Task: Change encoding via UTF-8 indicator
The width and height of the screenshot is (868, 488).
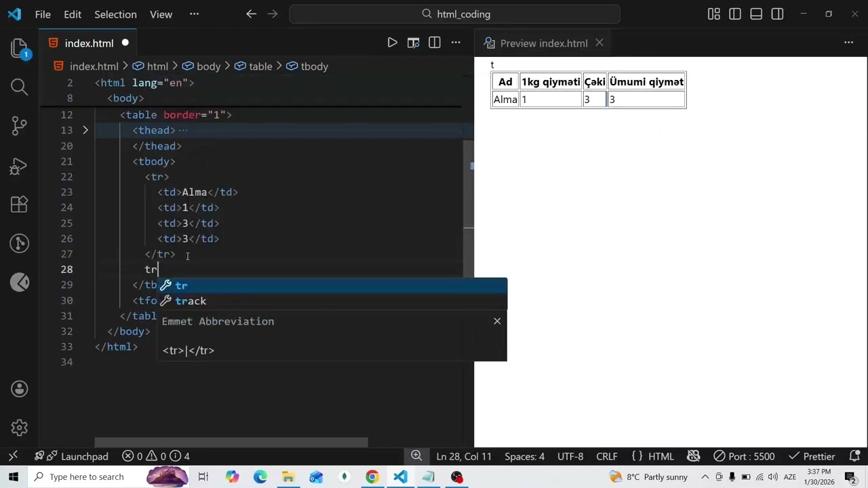Action: coord(570,456)
